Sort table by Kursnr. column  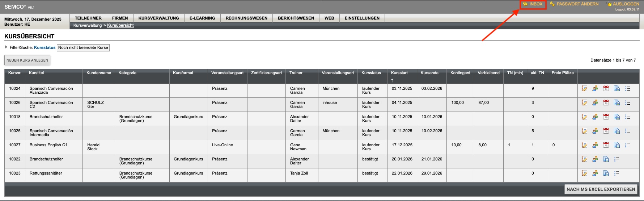(15, 73)
